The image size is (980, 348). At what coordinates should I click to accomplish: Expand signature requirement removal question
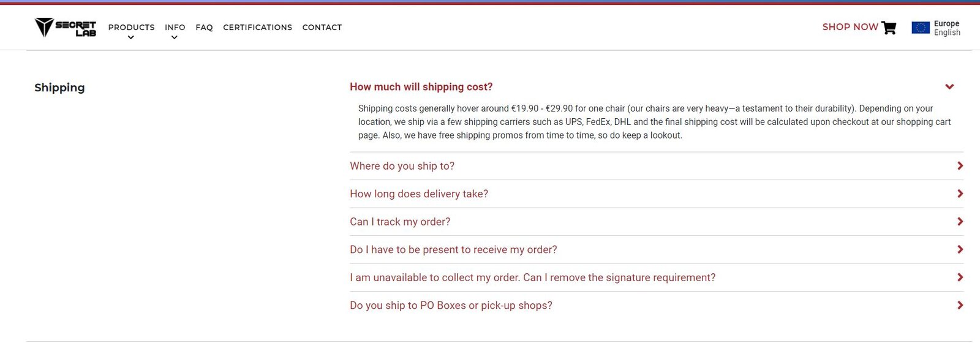click(532, 278)
